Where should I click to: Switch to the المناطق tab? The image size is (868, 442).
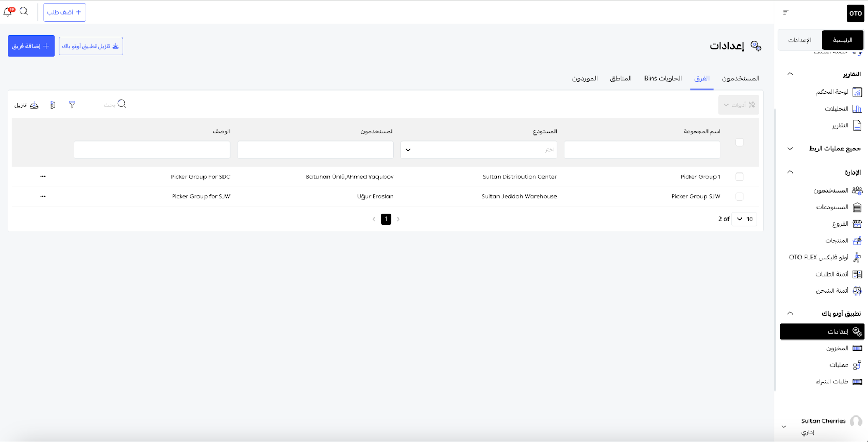621,79
